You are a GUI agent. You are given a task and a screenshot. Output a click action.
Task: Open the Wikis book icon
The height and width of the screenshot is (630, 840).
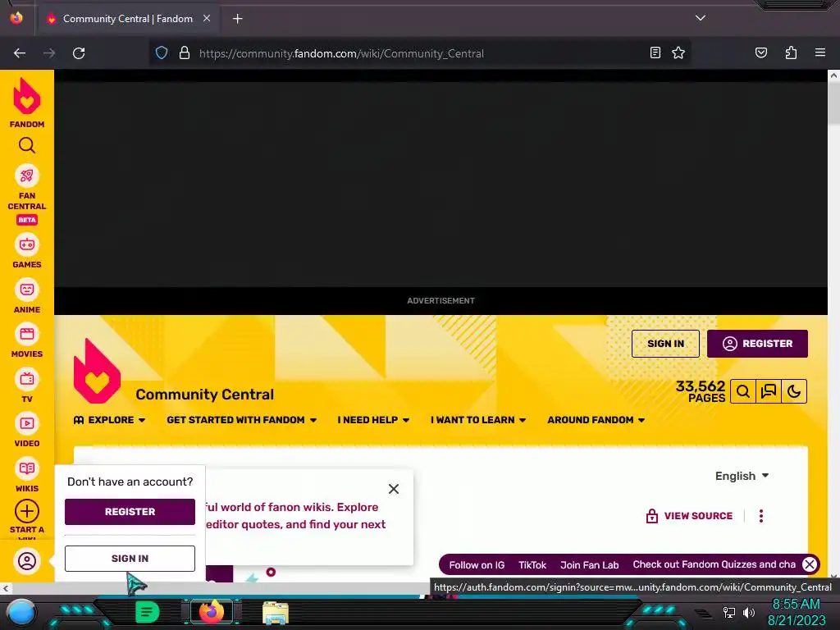click(27, 468)
